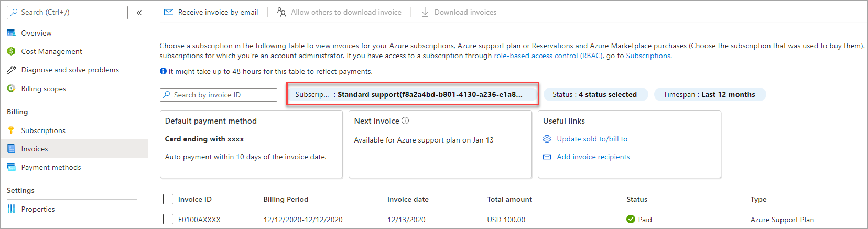This screenshot has width=868, height=229.
Task: Click the Subscriptions key icon
Action: click(x=11, y=130)
